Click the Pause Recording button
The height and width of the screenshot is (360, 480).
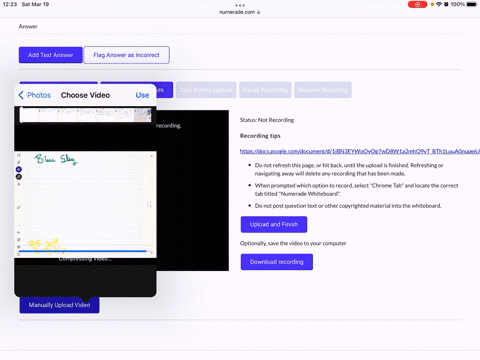click(265, 90)
